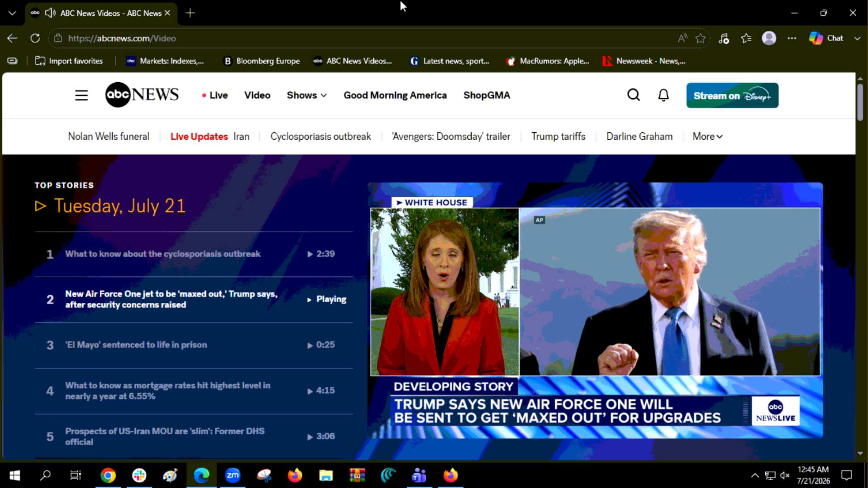Open Microsoft Teams from the taskbar
This screenshot has height=488, width=868.
pyautogui.click(x=419, y=475)
